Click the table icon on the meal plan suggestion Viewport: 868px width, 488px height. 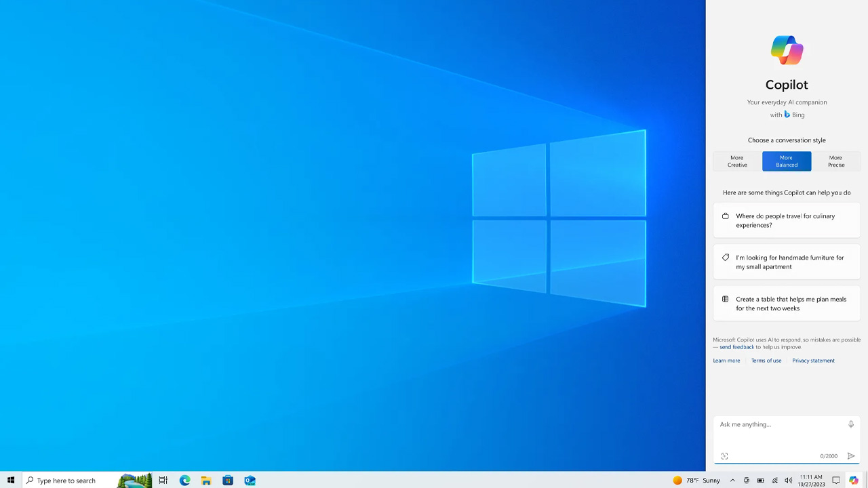[725, 299]
